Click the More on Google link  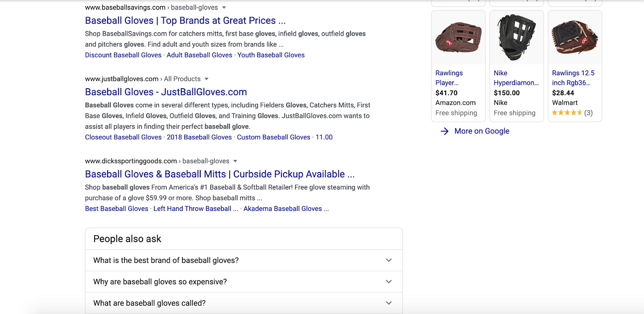482,131
